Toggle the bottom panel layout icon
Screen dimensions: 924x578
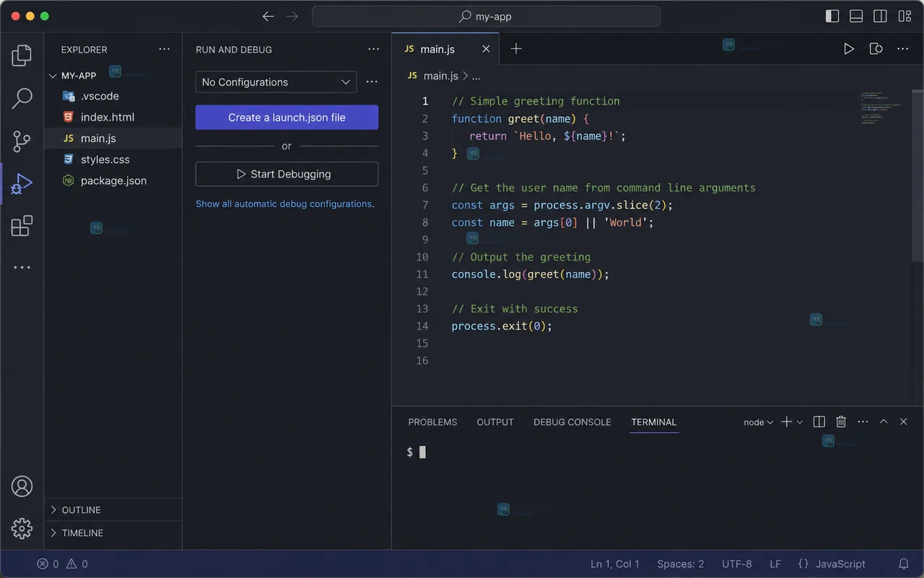pyautogui.click(x=856, y=16)
